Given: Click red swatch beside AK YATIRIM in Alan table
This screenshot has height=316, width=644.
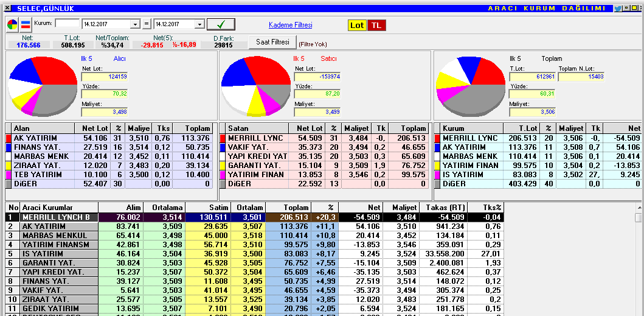Looking at the screenshot, I should pos(9,138).
